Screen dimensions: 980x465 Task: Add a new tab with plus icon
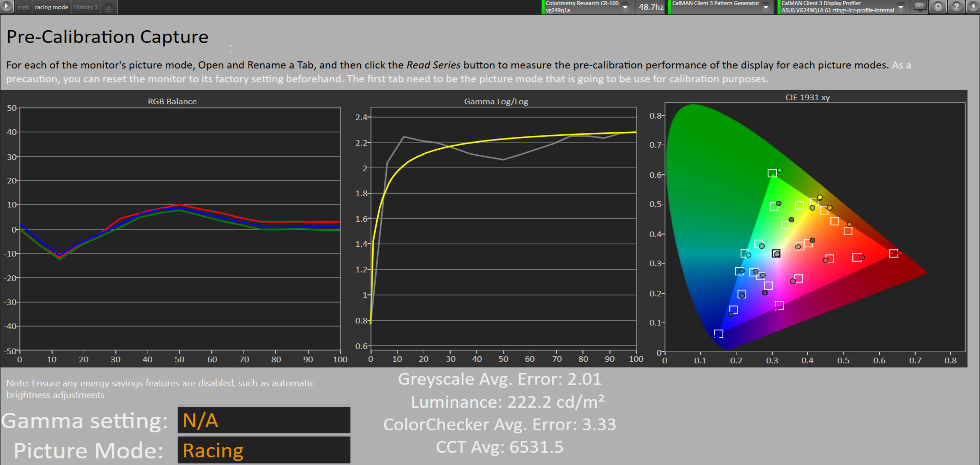108,7
